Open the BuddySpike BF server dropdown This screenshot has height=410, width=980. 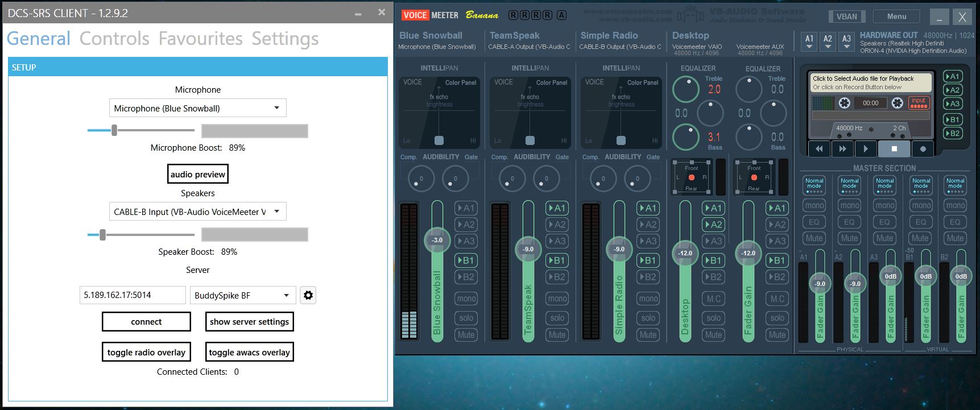243,295
